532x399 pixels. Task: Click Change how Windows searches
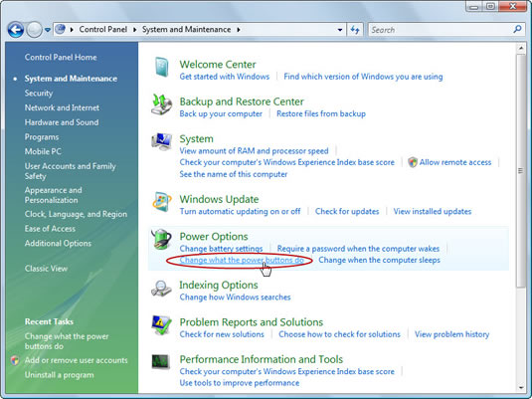(x=235, y=298)
